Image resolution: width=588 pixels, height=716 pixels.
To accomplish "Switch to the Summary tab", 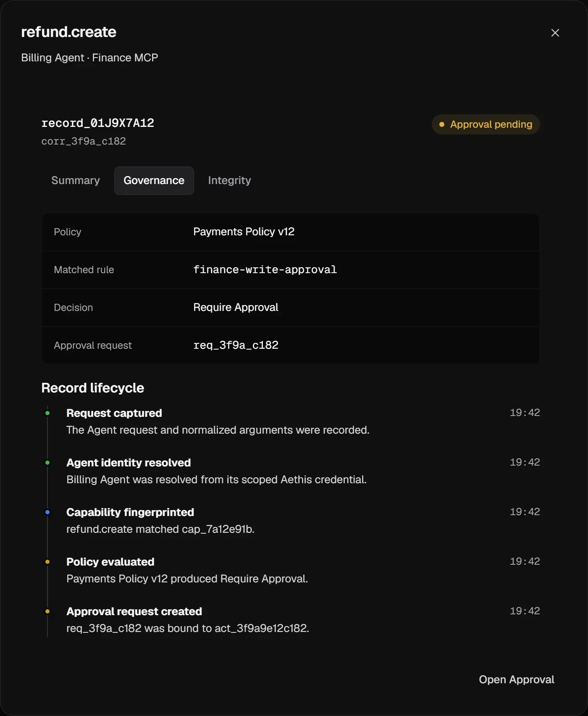I will [x=76, y=180].
